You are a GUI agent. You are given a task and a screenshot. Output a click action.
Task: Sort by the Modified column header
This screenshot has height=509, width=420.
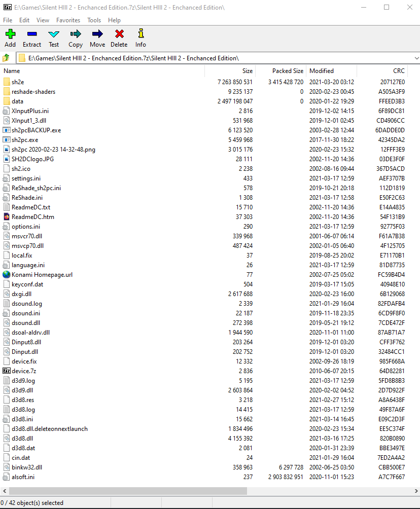[x=332, y=71]
